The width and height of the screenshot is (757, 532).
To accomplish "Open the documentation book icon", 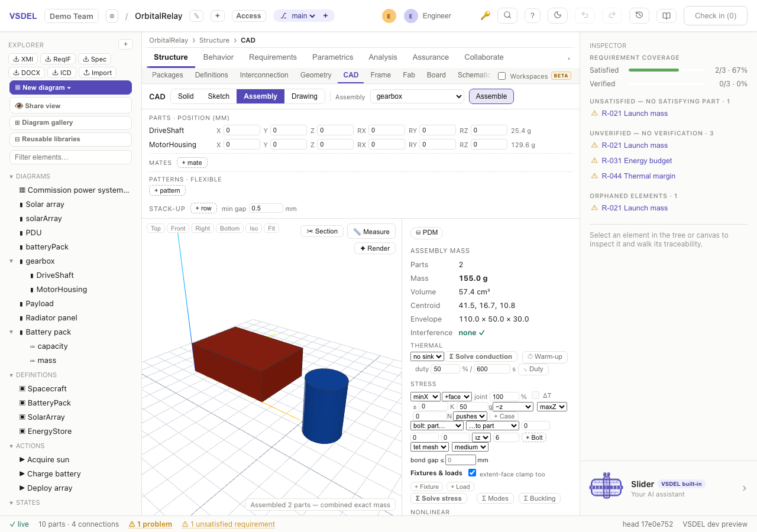I will coord(667,16).
